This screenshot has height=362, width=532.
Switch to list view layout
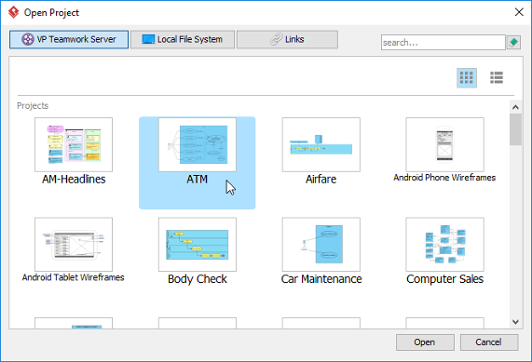click(x=496, y=78)
